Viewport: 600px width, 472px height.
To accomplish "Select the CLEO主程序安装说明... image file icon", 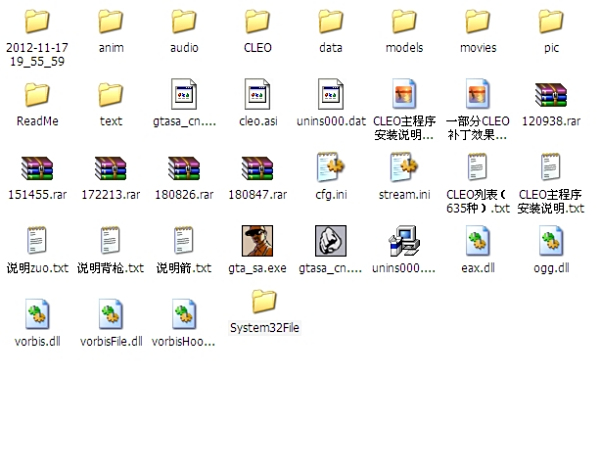I will click(404, 94).
